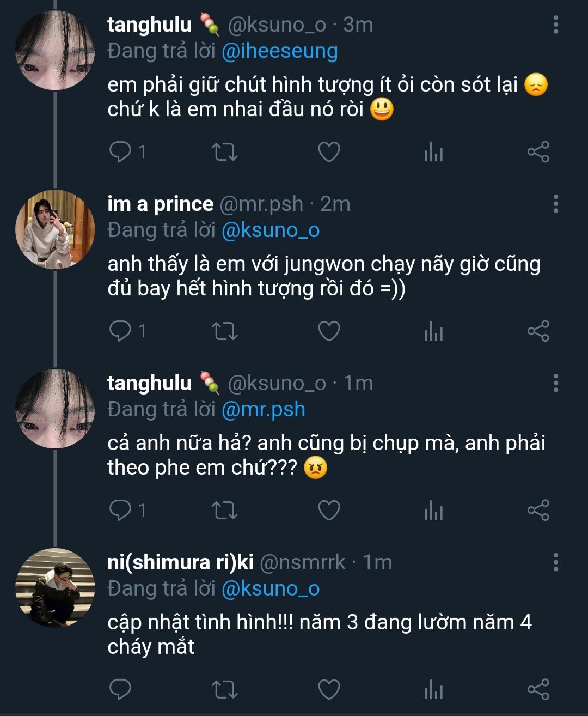Screen dimensions: 588x716
Task: Share the first tanghulu tweet
Action: [x=538, y=151]
